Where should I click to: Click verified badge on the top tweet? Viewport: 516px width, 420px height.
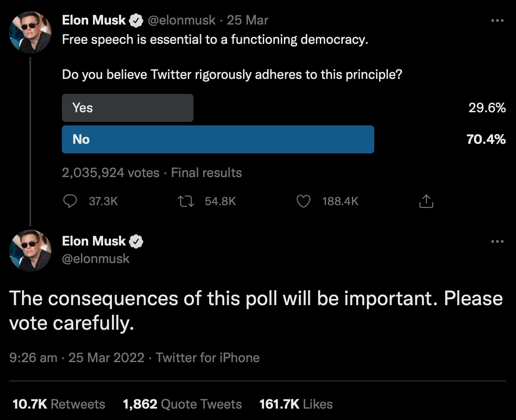click(136, 21)
